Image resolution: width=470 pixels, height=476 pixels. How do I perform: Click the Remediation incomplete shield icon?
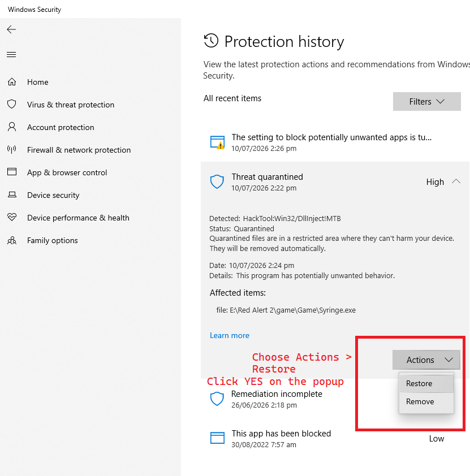(217, 399)
